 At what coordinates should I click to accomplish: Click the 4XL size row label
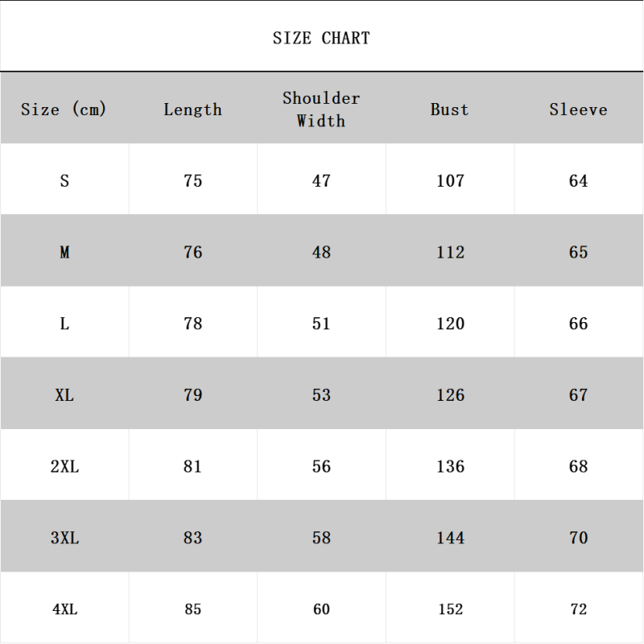pyautogui.click(x=64, y=609)
